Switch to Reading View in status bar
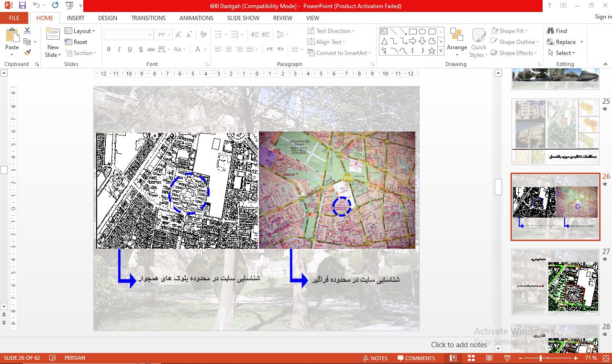 click(489, 358)
